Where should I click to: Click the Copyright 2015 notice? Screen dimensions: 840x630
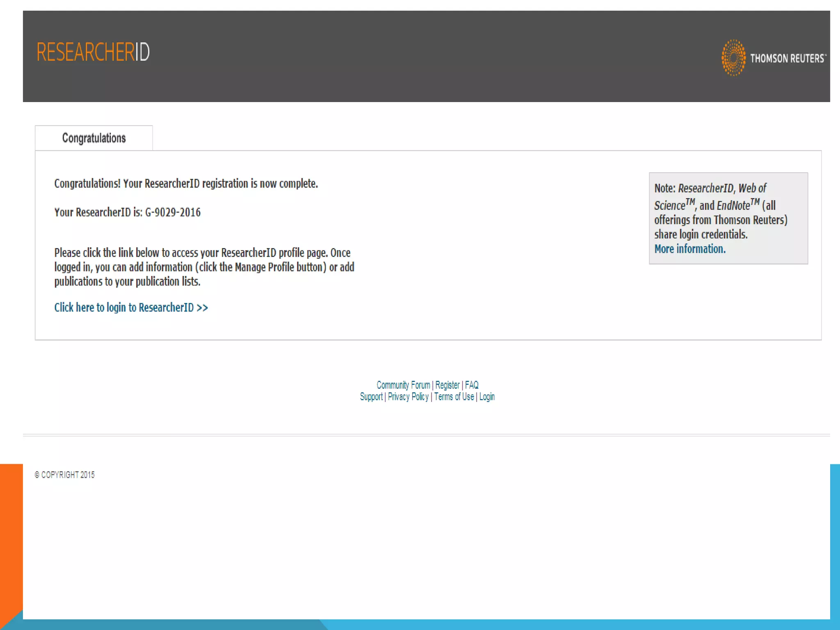[x=65, y=475]
